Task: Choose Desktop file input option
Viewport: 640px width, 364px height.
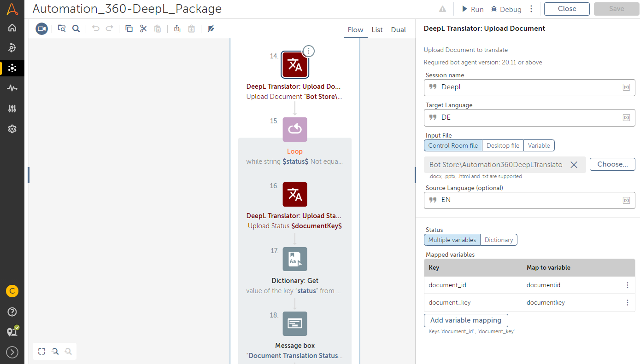Action: point(503,146)
